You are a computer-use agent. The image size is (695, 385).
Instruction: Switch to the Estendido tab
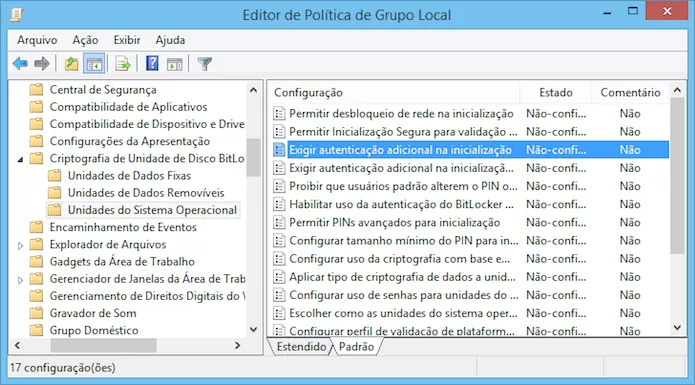[x=301, y=347]
